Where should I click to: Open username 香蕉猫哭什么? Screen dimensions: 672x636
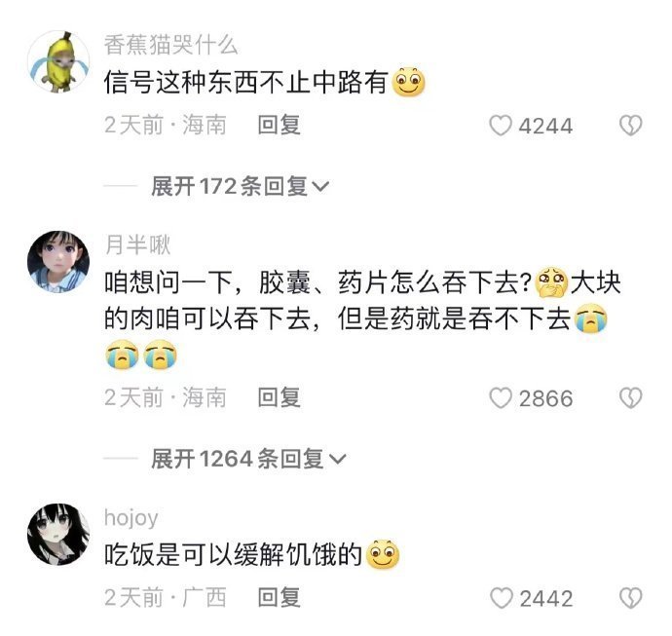click(x=171, y=45)
